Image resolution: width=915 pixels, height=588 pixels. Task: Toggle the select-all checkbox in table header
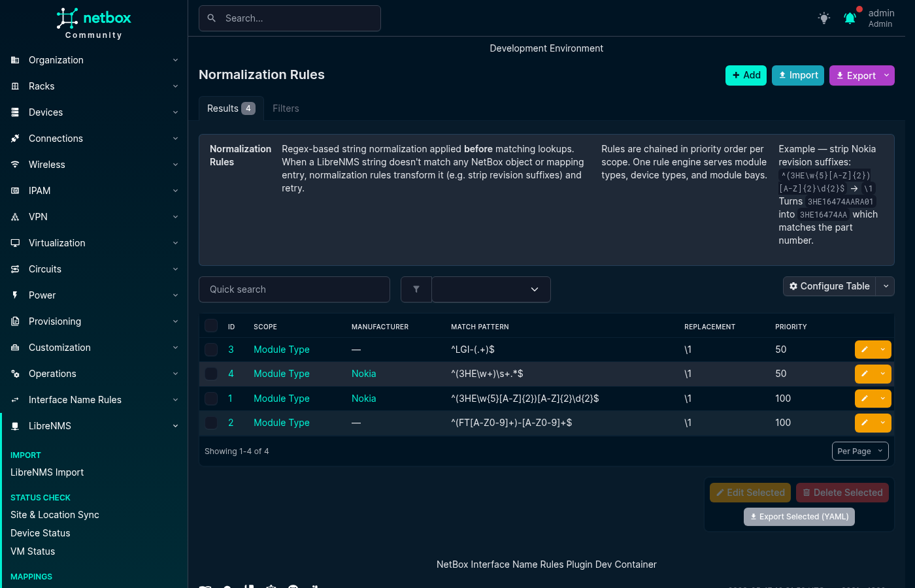click(x=211, y=325)
